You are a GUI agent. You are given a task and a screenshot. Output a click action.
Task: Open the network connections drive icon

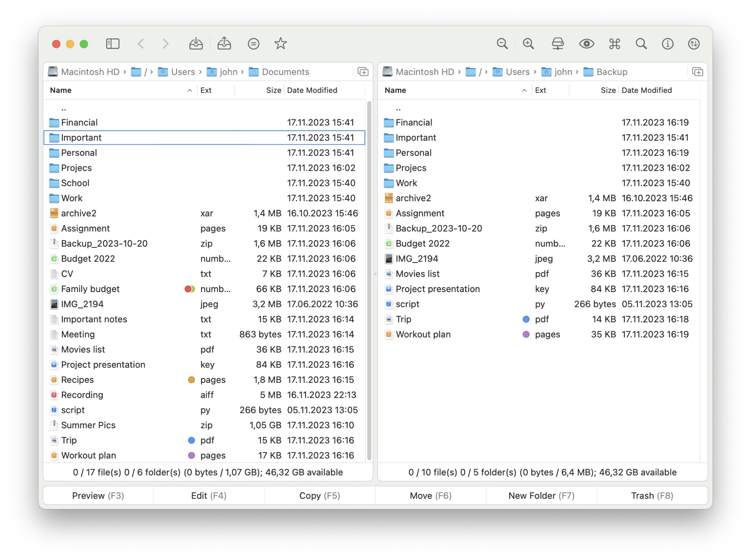(557, 44)
